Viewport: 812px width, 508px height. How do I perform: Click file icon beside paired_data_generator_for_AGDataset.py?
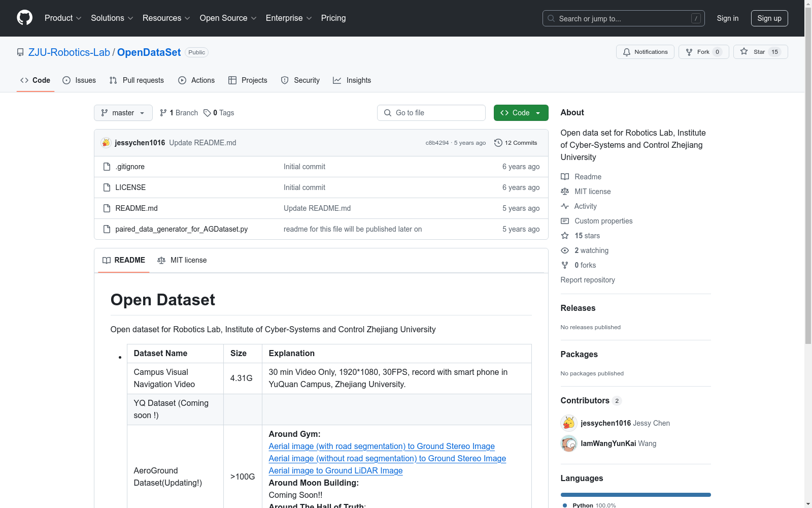click(x=107, y=229)
